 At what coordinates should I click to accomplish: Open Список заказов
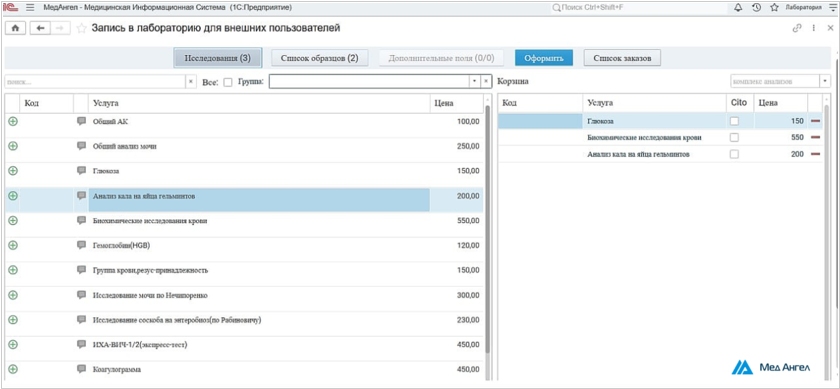click(x=622, y=58)
